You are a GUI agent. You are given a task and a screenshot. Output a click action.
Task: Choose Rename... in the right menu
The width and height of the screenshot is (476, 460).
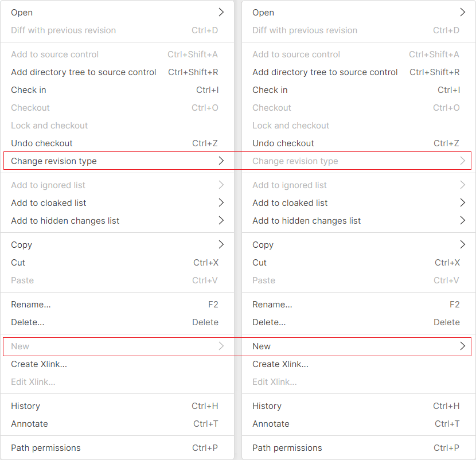tap(272, 305)
